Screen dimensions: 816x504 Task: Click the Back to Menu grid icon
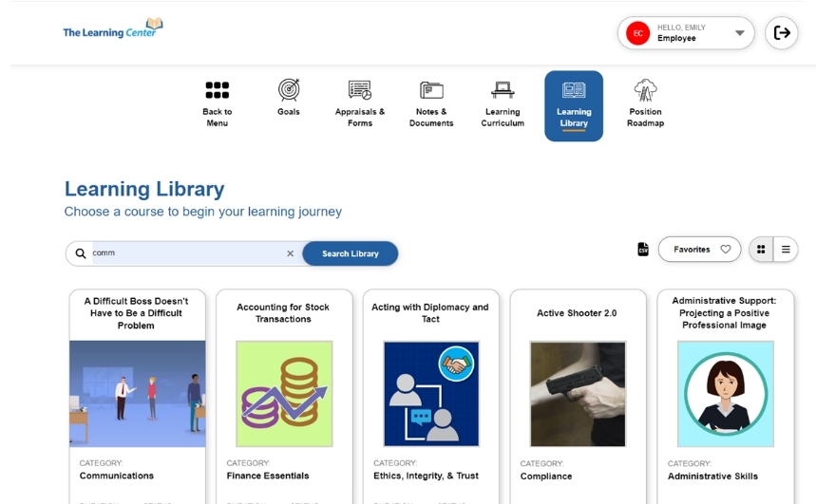pyautogui.click(x=217, y=90)
